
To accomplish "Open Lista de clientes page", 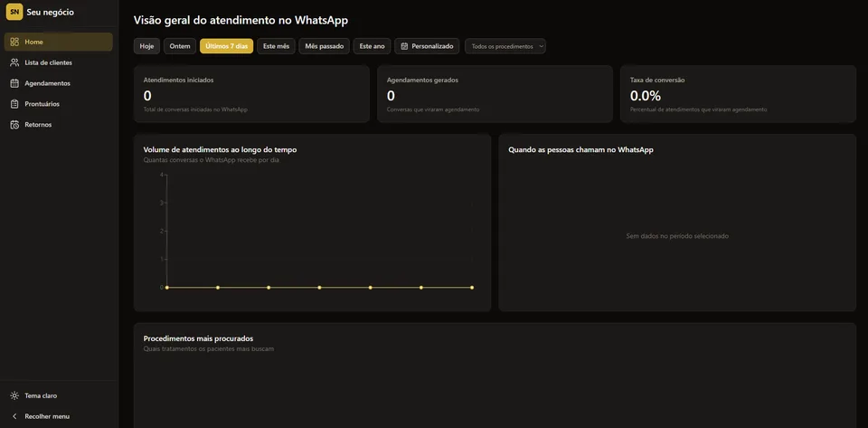I will click(58, 62).
